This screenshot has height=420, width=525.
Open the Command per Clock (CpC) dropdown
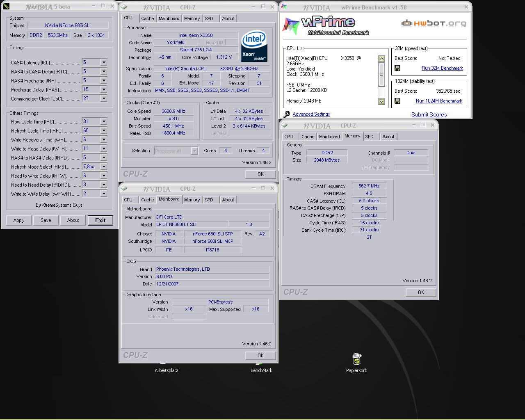(104, 98)
